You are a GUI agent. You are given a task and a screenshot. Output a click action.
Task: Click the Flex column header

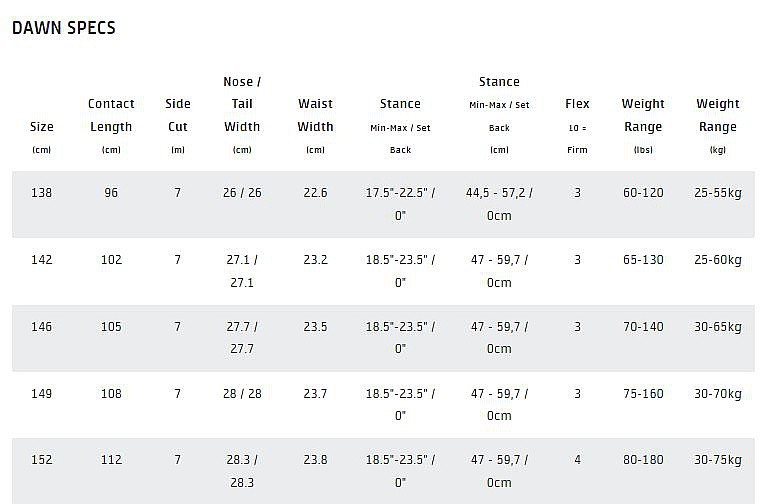click(x=577, y=104)
